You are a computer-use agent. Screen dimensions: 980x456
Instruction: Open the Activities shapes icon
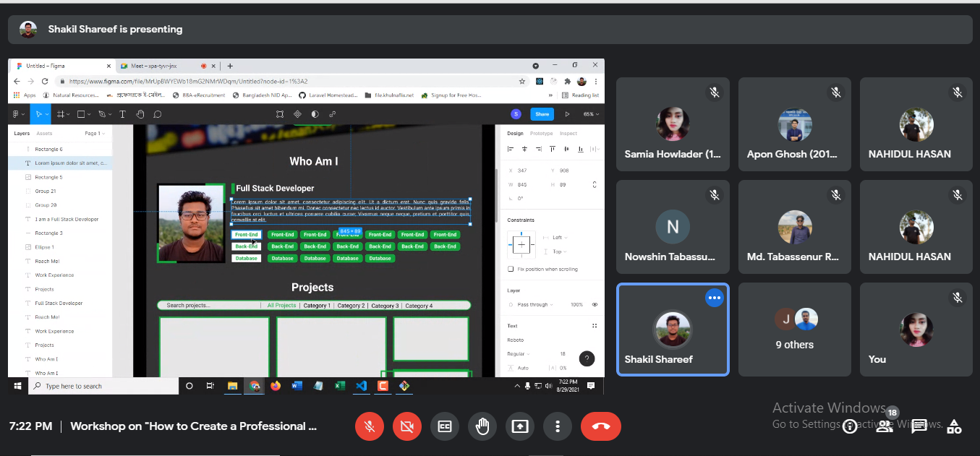click(x=954, y=426)
